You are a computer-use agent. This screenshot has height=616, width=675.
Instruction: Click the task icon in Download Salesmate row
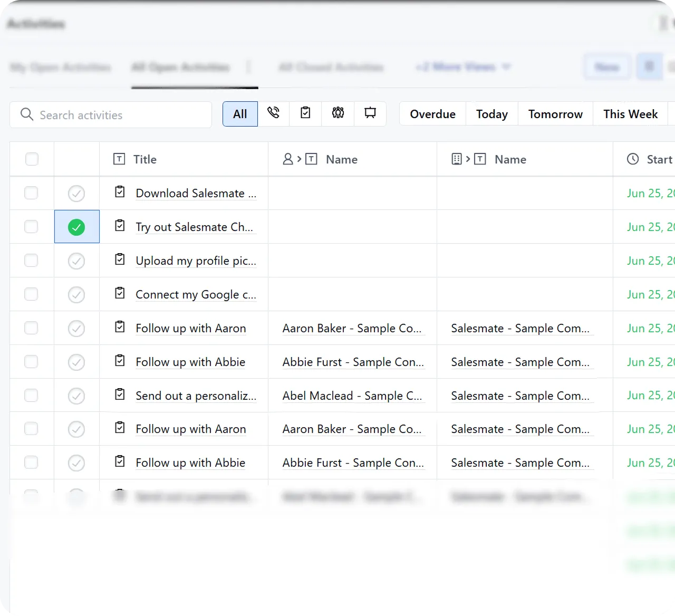[x=120, y=191]
